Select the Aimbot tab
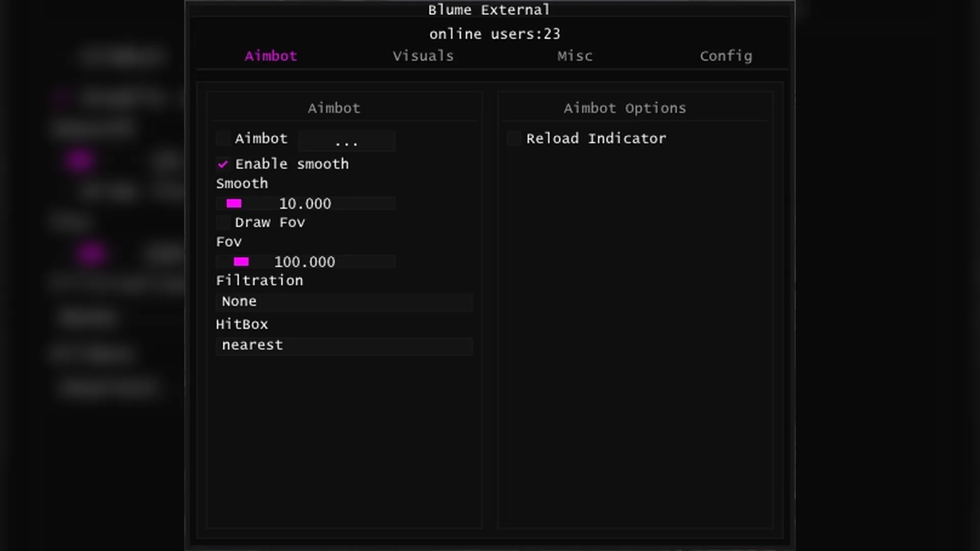 (271, 56)
